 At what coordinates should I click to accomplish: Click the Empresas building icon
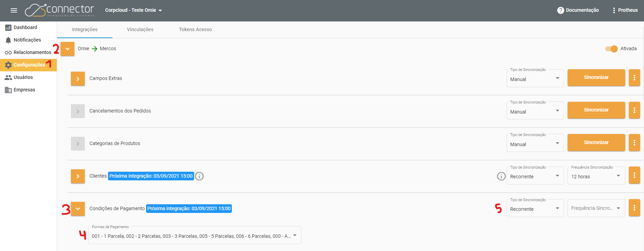point(8,90)
